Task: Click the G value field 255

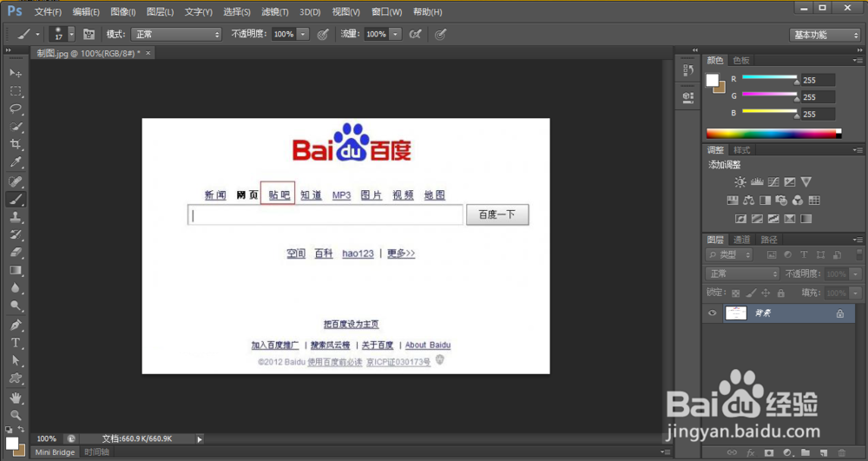Action: click(x=818, y=97)
